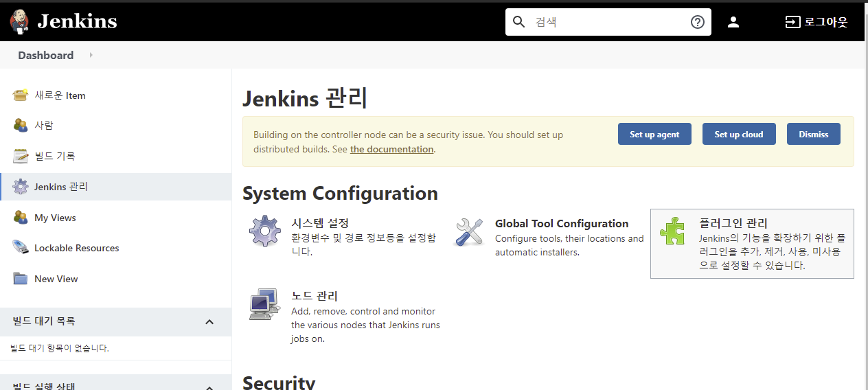Open Lockable Resources sidebar link
This screenshot has width=868, height=390.
pyautogui.click(x=77, y=248)
